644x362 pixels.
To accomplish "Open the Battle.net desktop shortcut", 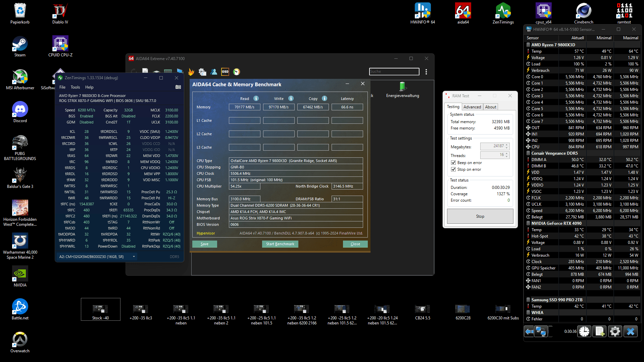I will [20, 309].
